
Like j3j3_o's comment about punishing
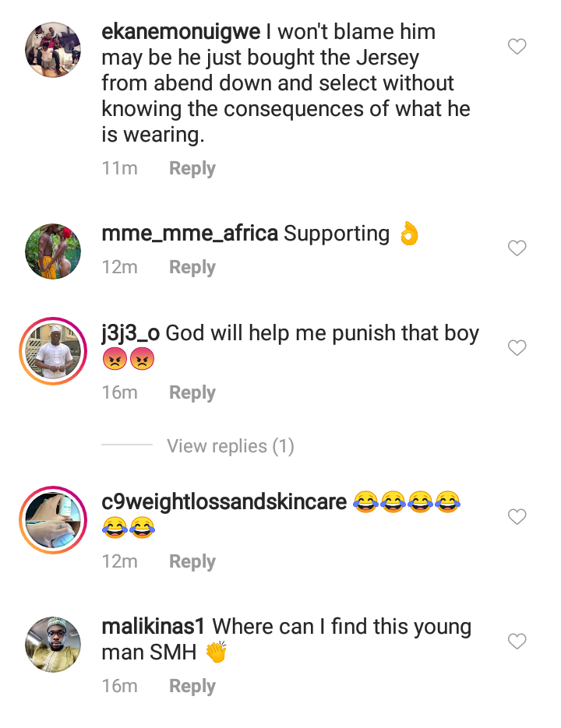517,347
